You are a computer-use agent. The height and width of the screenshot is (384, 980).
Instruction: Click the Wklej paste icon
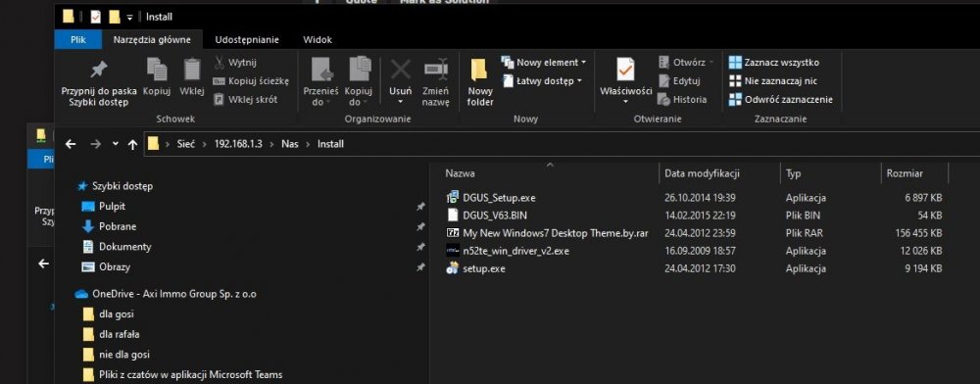(192, 69)
